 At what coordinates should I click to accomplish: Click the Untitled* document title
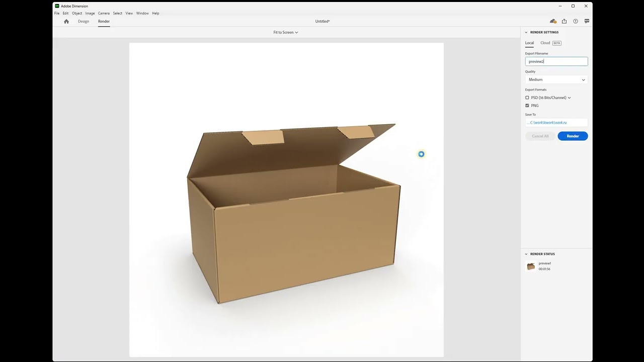(x=323, y=21)
